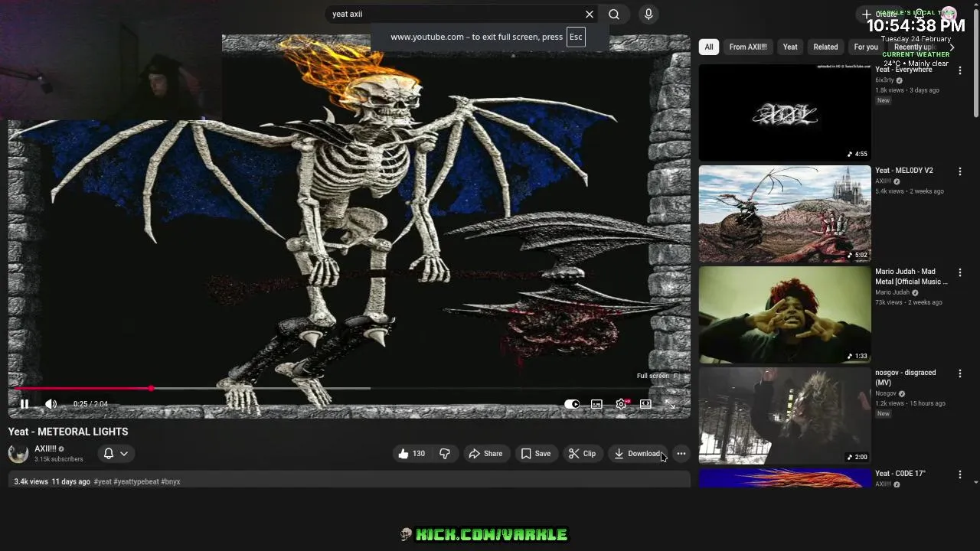
Task: Click the full screen arrows icon
Action: click(x=670, y=404)
